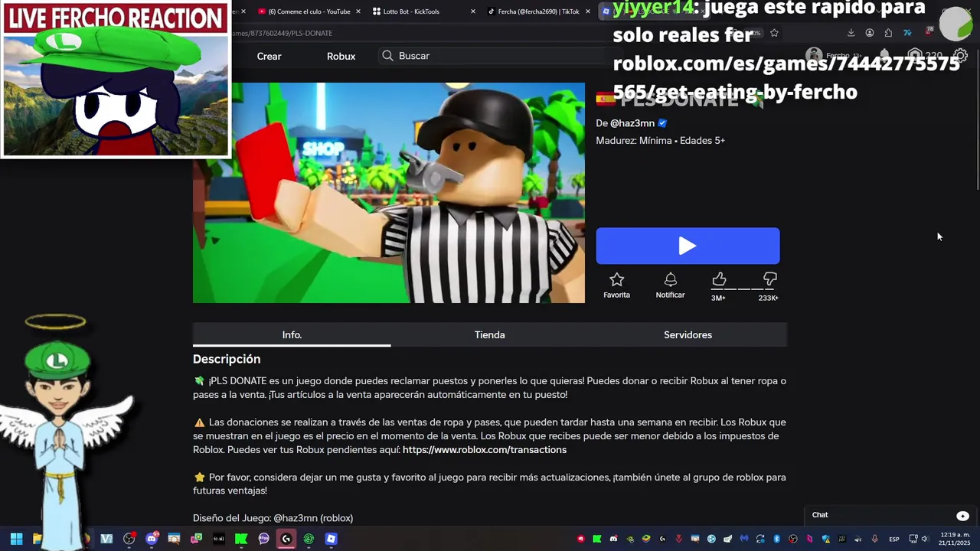Screen dimensions: 980x551
Task: Click the network tray icon
Action: [x=913, y=539]
